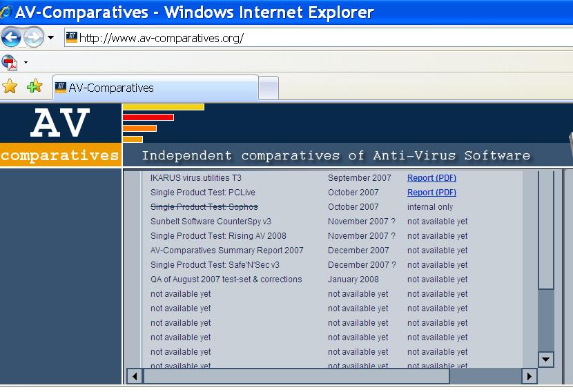Click the browser Forward button
The width and height of the screenshot is (573, 392).
pyautogui.click(x=34, y=37)
